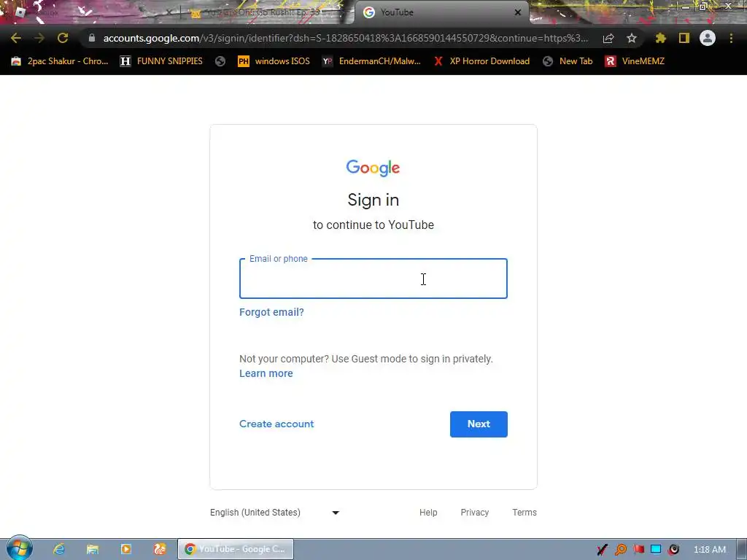Open the 1:18 AM taskbar clock
This screenshot has width=747, height=560.
tap(710, 550)
